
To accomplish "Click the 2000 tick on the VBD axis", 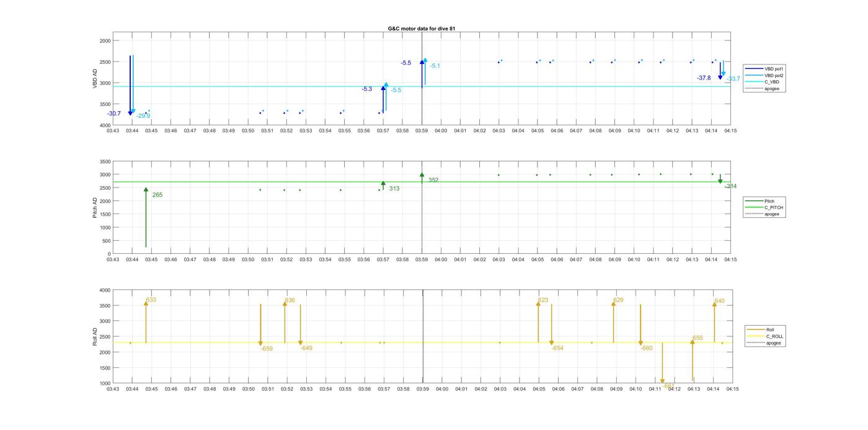I will point(105,40).
